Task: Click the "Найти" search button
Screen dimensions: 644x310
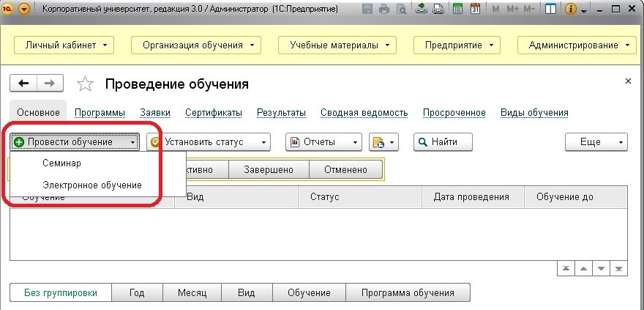Action: [443, 141]
